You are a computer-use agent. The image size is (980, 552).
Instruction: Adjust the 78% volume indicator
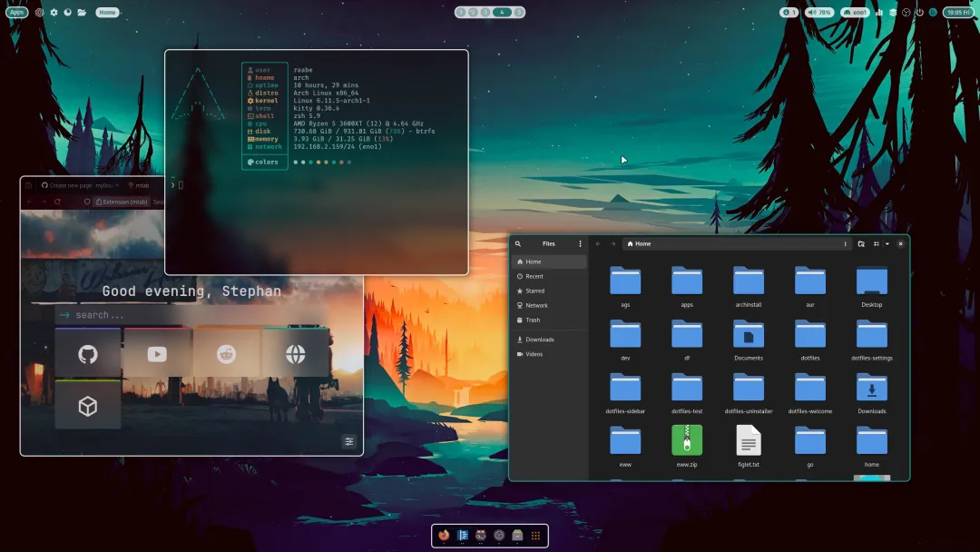click(x=819, y=12)
